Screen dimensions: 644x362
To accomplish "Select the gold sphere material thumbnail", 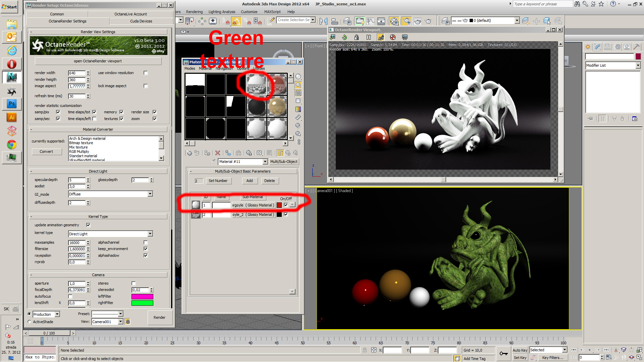I will tap(277, 106).
